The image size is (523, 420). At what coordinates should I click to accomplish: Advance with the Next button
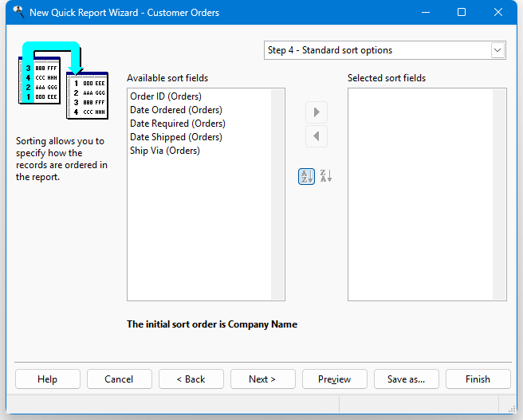click(262, 379)
